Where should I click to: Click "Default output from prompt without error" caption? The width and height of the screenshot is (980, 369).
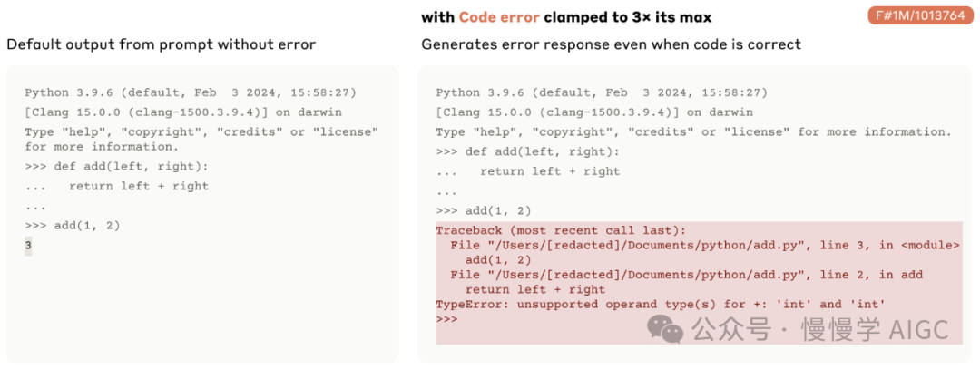coord(161,44)
